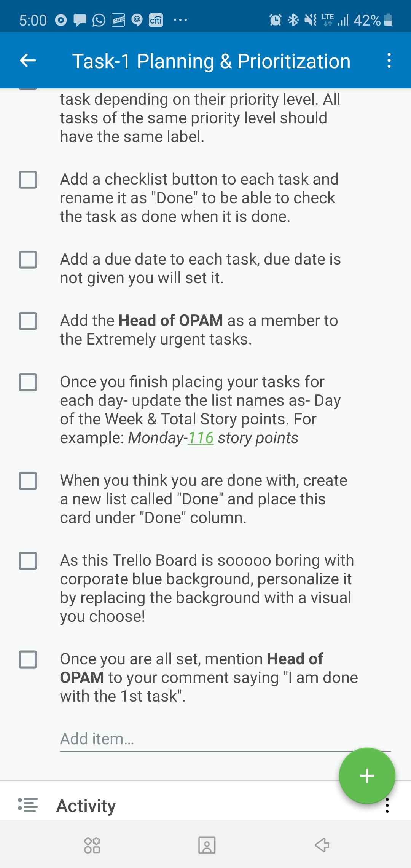Viewport: 411px width, 868px height.
Task: Check the 'replace the background' item
Action: click(28, 561)
